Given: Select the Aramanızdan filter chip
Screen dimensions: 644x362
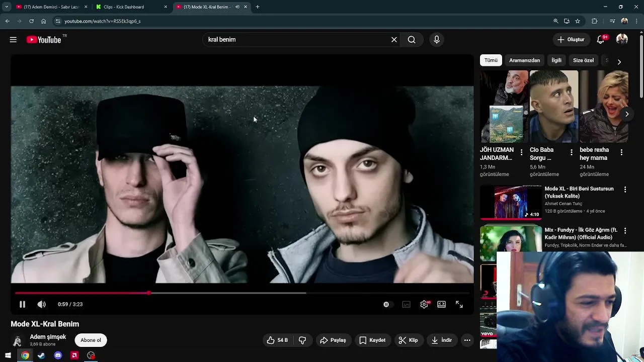Looking at the screenshot, I should pos(524,60).
